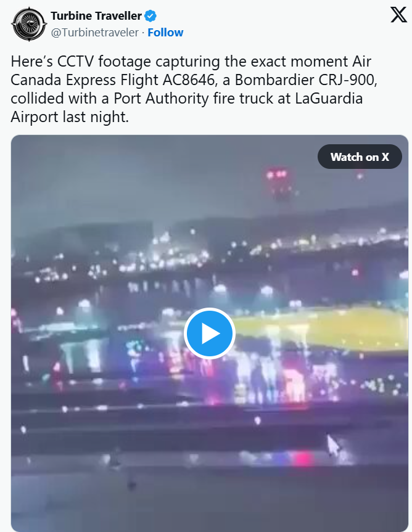Click the mouse cursor arrow captured in the video

pyautogui.click(x=333, y=446)
